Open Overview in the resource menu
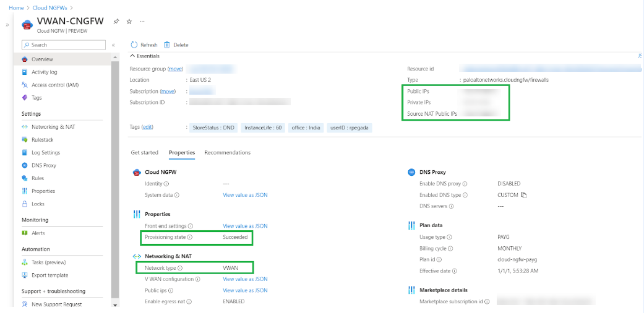Image resolution: width=644 pixels, height=320 pixels. (x=62, y=59)
